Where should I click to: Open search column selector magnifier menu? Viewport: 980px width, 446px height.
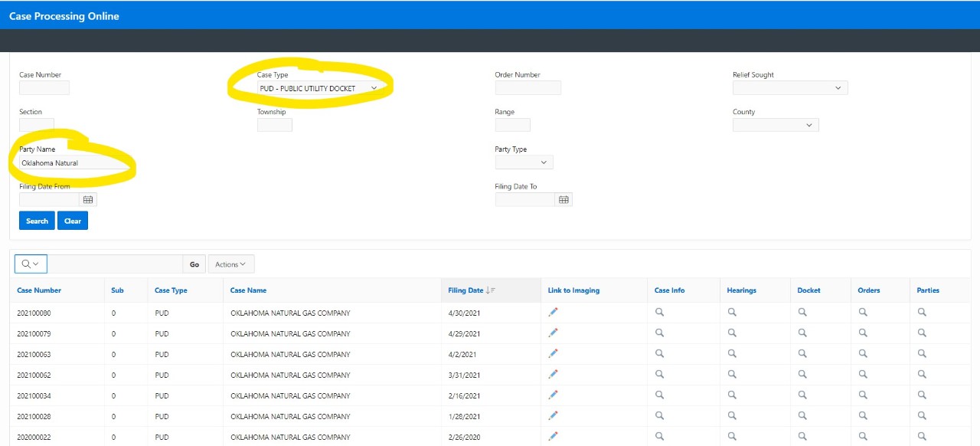(x=31, y=264)
